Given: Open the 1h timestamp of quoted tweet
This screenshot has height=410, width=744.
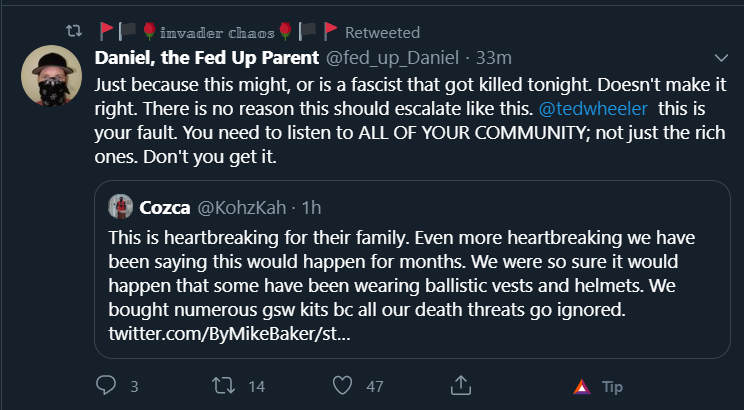Looking at the screenshot, I should click(312, 207).
